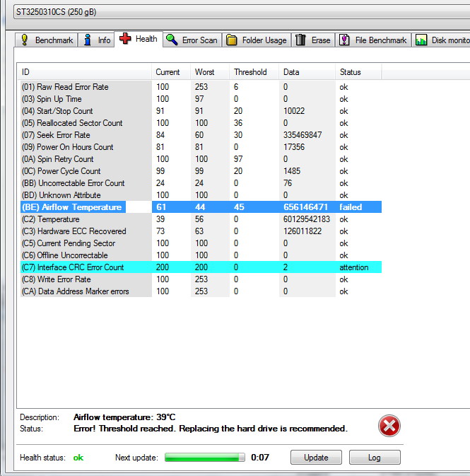
Task: Select the (C3) Hardware ECC Recovered row
Action: click(x=201, y=231)
